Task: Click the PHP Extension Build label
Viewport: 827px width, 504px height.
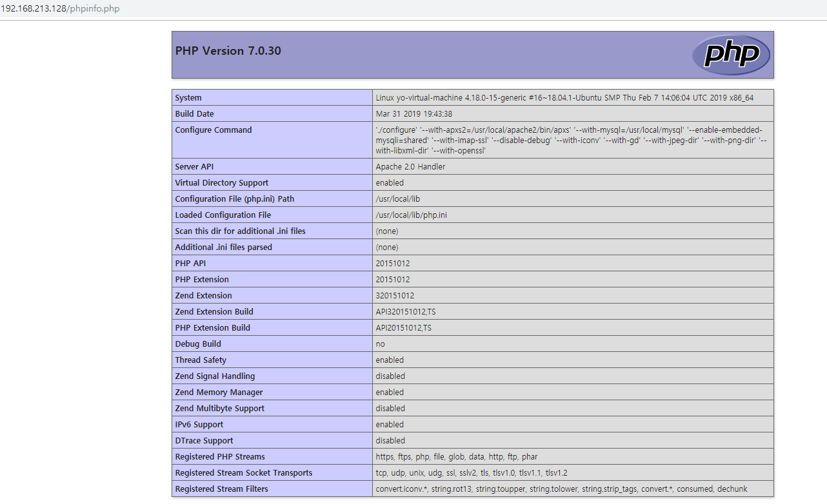Action: tap(213, 328)
